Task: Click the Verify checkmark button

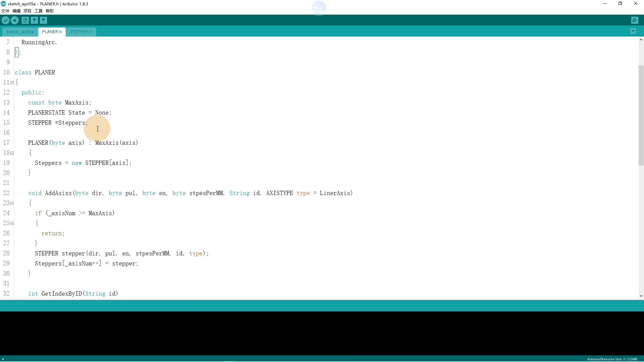Action: 5,20
